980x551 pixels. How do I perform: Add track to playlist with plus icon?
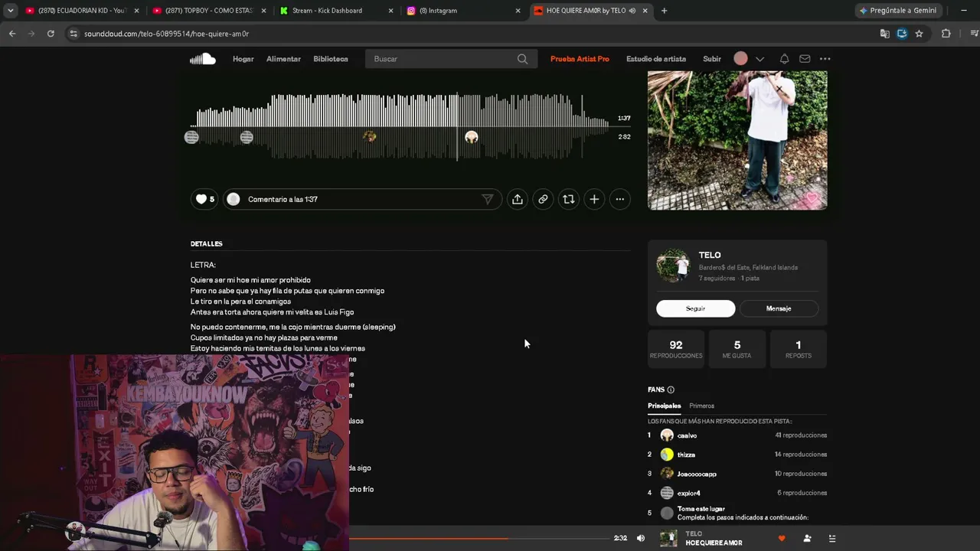(594, 199)
